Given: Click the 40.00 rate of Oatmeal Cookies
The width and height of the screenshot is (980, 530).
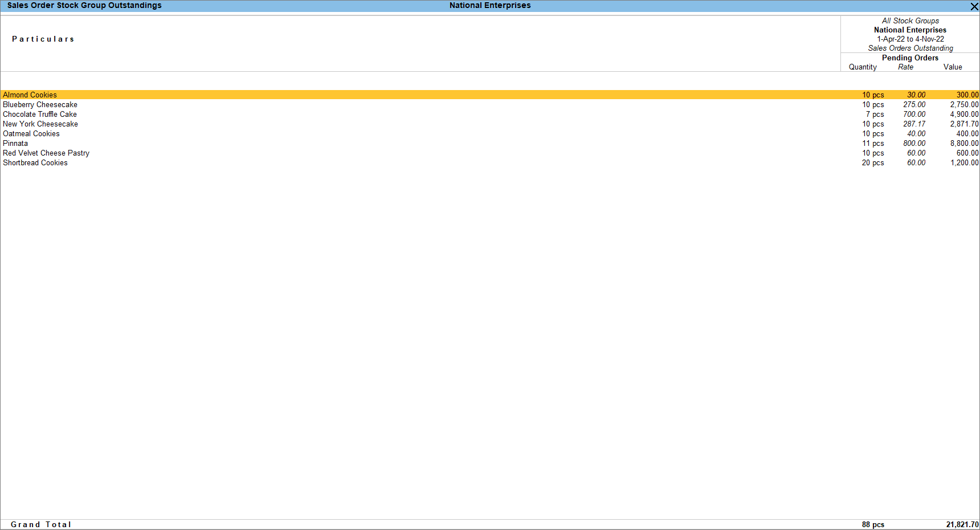Looking at the screenshot, I should [x=916, y=134].
